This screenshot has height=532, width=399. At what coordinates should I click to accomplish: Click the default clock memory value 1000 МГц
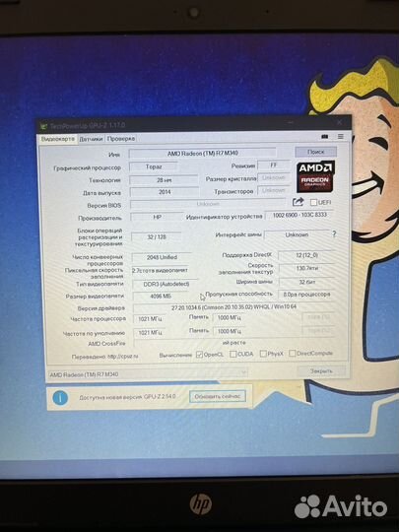click(x=230, y=331)
